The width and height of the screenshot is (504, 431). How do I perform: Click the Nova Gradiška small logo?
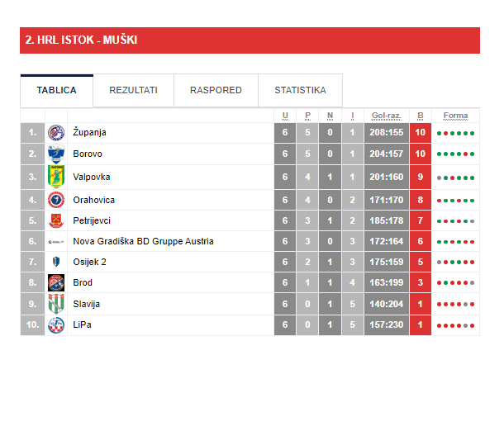click(56, 242)
